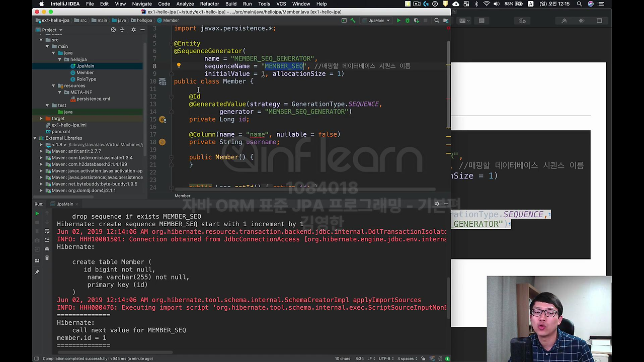The height and width of the screenshot is (362, 644).
Task: Rerun JpaMain in Run panel
Action: [x=37, y=213]
